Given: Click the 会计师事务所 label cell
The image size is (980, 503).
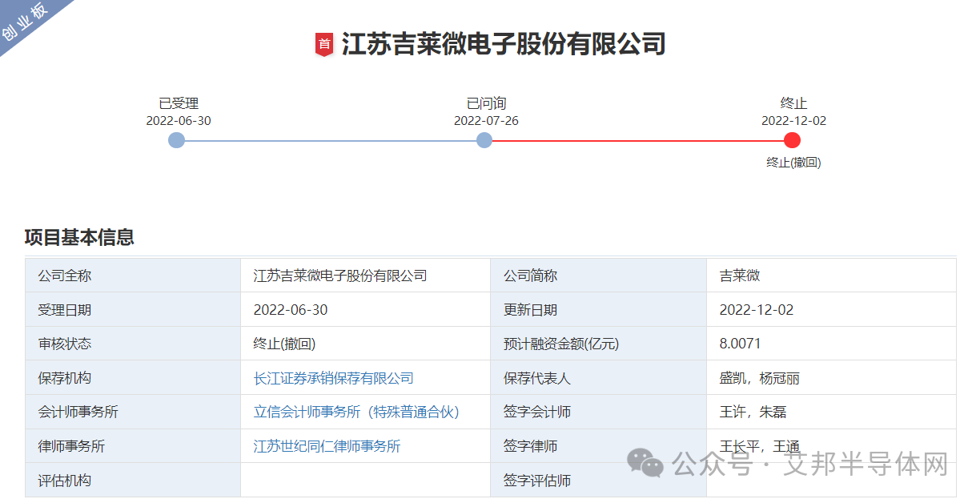Looking at the screenshot, I should (133, 412).
